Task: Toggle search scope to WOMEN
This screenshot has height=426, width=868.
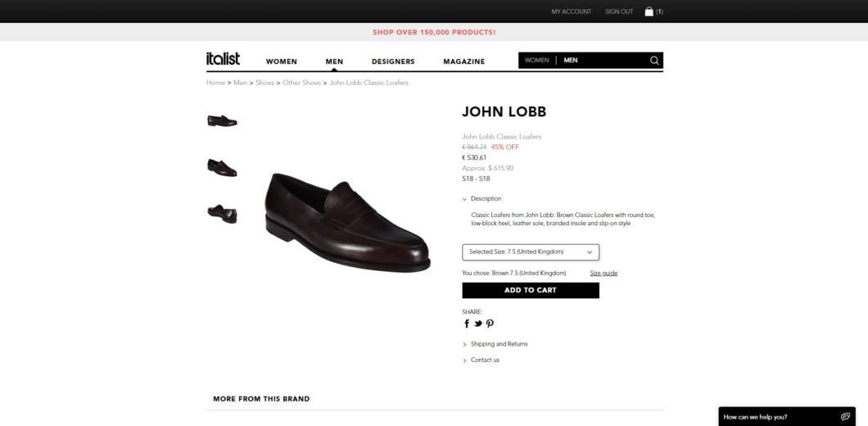Action: 536,61
